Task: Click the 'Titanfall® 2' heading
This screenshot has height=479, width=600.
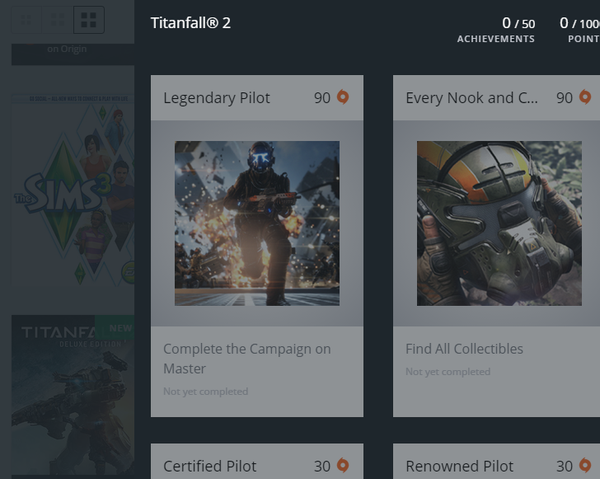Action: (191, 23)
